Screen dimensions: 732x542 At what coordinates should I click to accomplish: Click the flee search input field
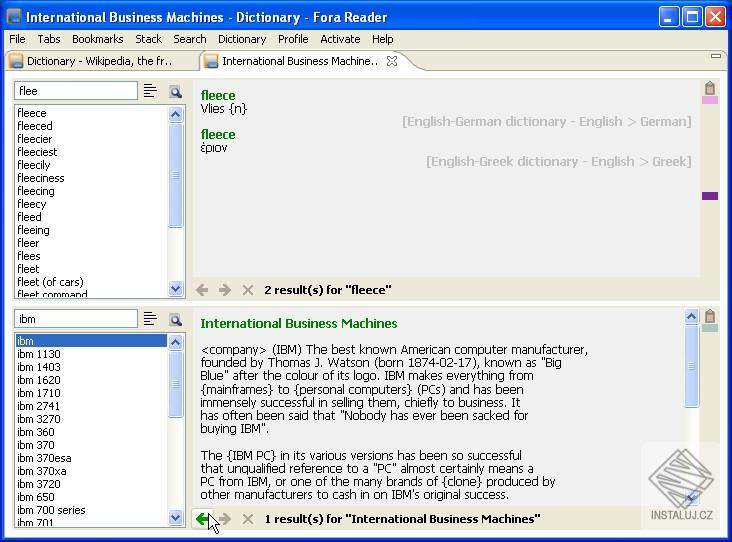[x=76, y=91]
